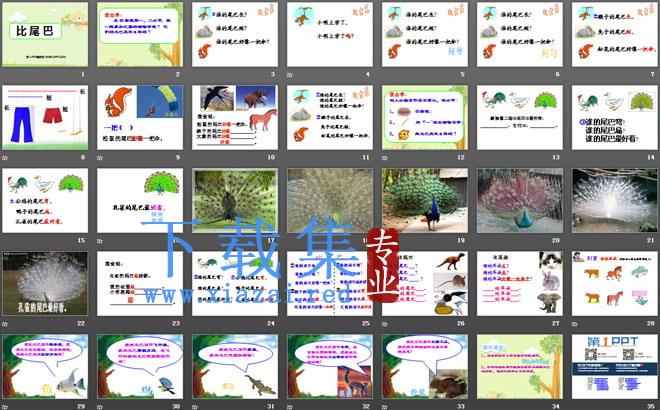
Task: Click the animation star under slide 4
Action: (290, 75)
